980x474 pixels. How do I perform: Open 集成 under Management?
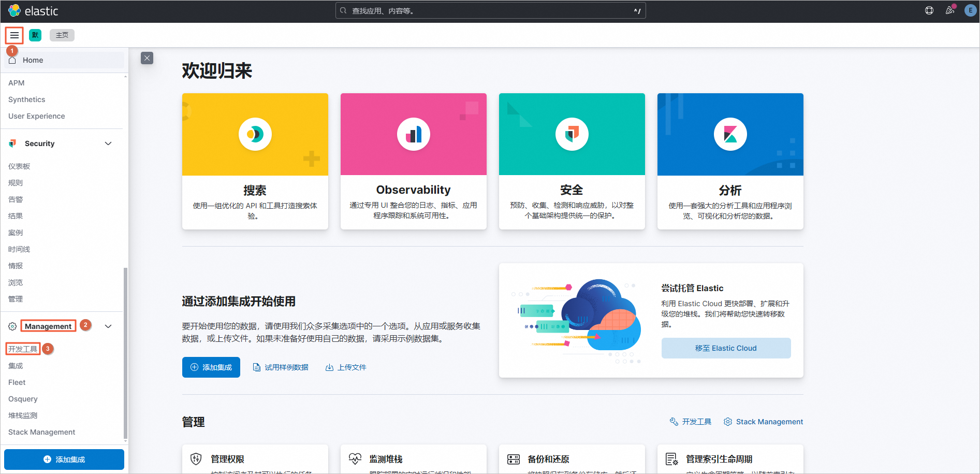pyautogui.click(x=16, y=366)
